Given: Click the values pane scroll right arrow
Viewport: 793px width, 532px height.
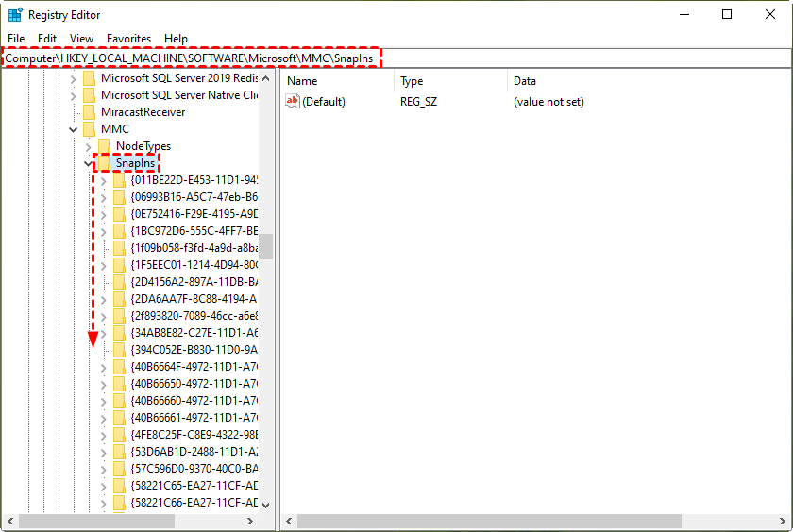Looking at the screenshot, I should click(783, 521).
